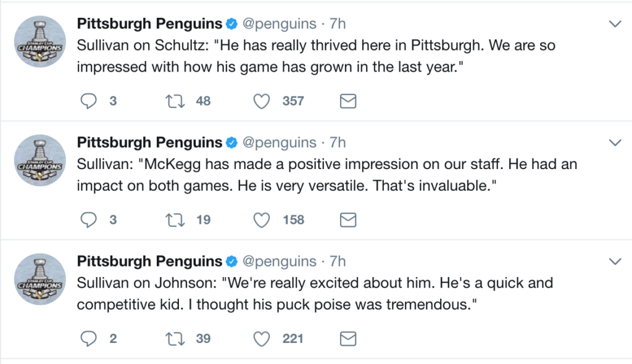632x364 pixels.
Task: Send the Schultz tweet via direct message
Action: click(349, 101)
